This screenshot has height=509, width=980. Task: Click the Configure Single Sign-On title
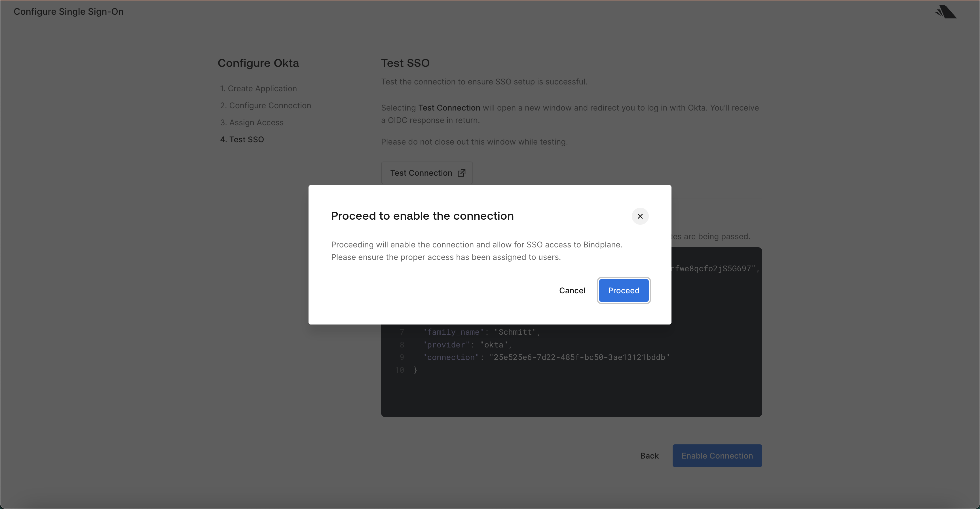point(68,11)
